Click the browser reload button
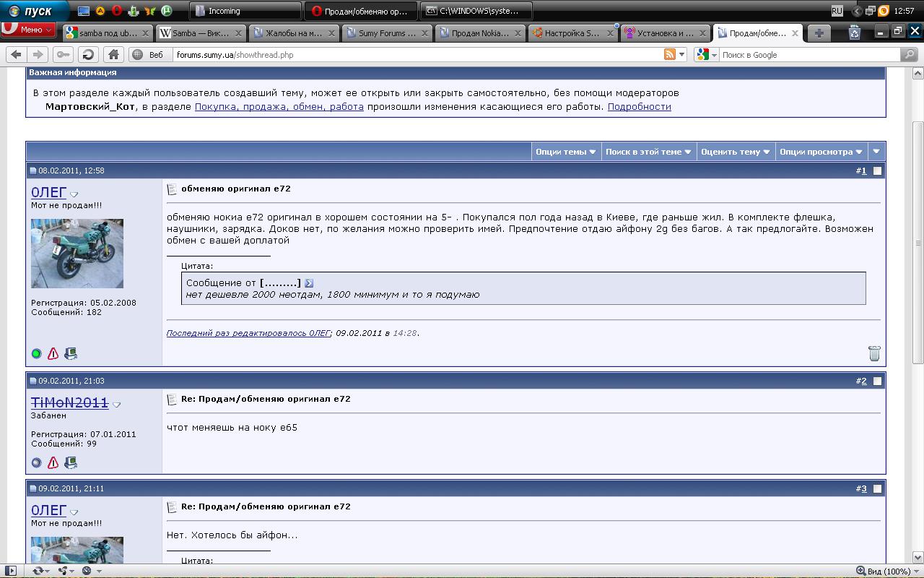The image size is (924, 578). point(88,55)
